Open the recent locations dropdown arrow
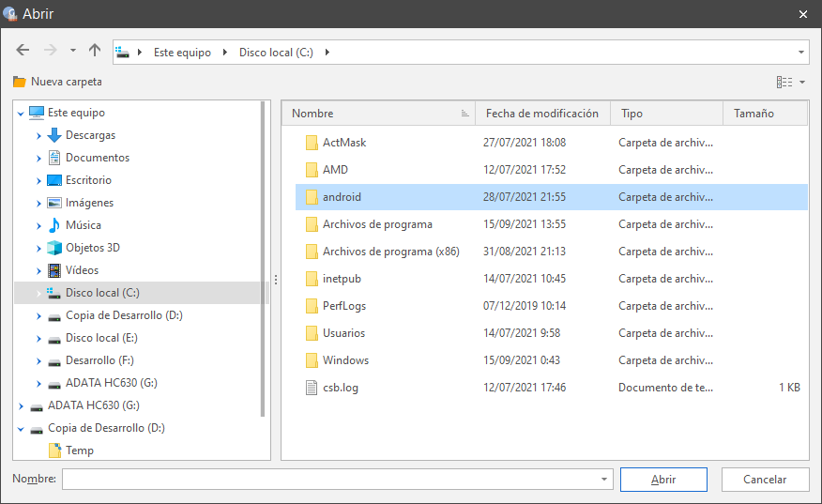The image size is (822, 504). (x=73, y=51)
